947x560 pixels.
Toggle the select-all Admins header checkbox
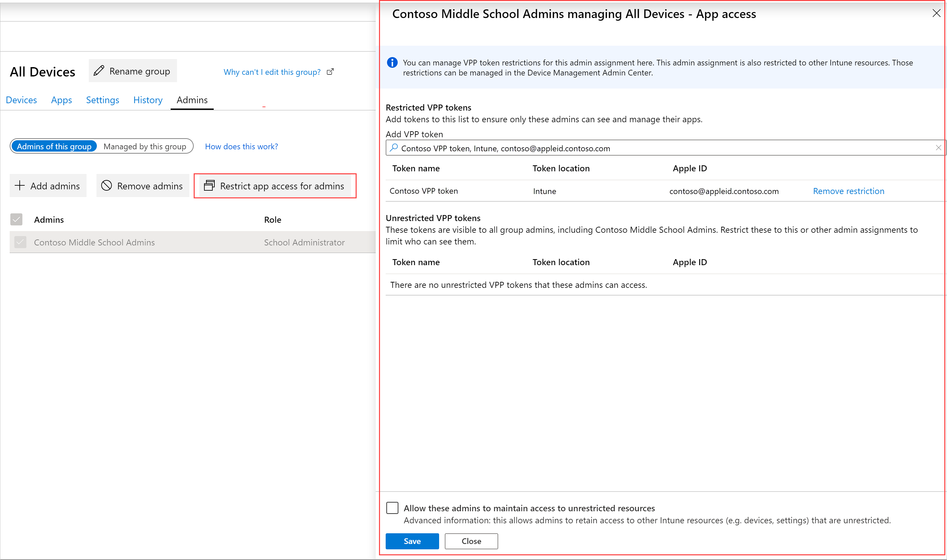click(x=17, y=219)
